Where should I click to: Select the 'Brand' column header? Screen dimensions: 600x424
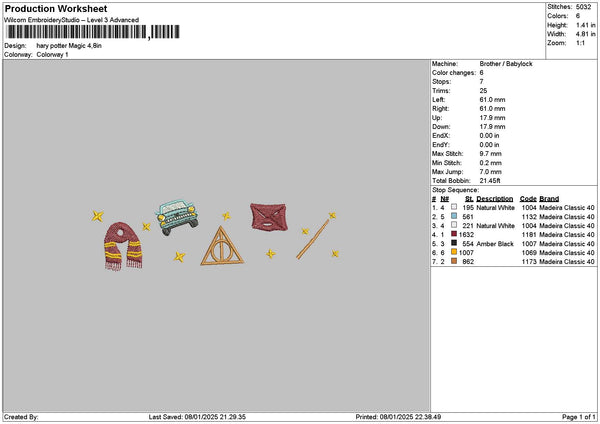coord(549,199)
